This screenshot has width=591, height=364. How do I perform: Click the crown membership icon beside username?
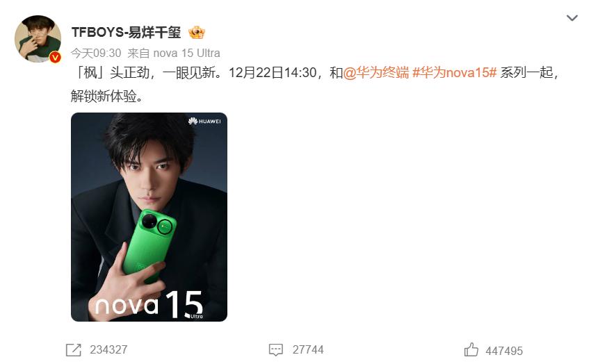(x=196, y=33)
